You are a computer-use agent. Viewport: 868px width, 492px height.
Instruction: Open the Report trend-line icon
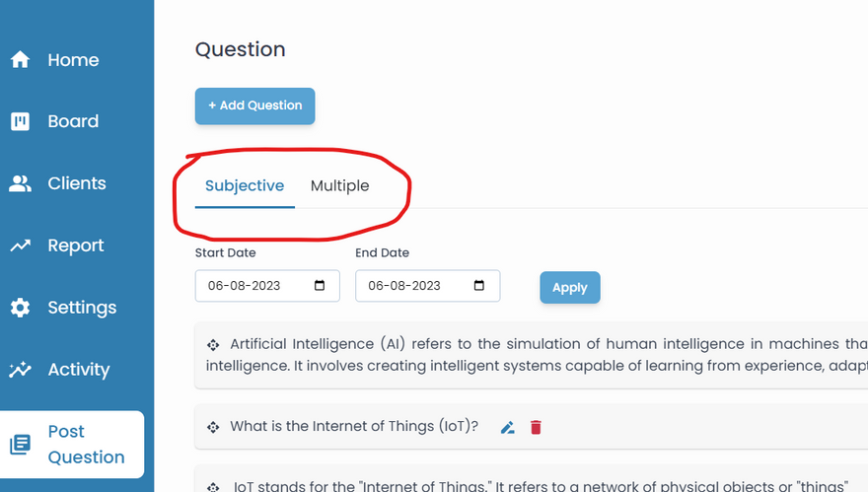(x=20, y=246)
